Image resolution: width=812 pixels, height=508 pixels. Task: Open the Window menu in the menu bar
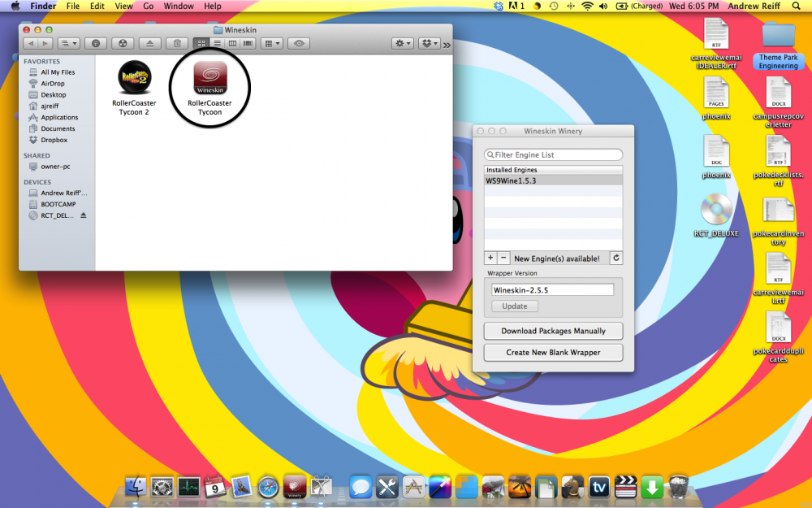[x=179, y=6]
